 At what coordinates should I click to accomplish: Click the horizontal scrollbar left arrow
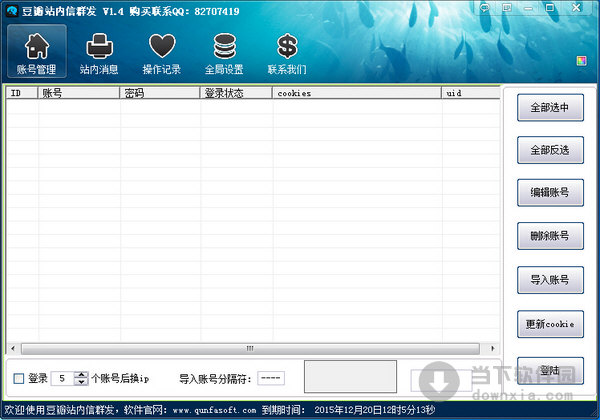pyautogui.click(x=13, y=348)
